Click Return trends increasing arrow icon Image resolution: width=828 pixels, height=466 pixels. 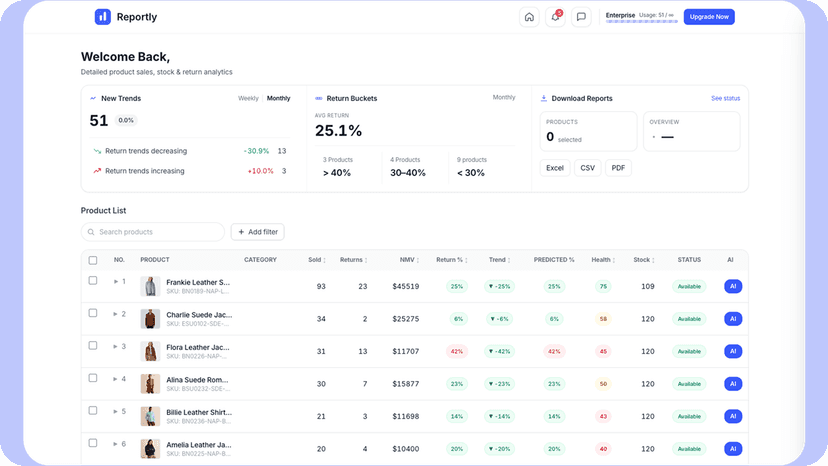click(x=97, y=171)
